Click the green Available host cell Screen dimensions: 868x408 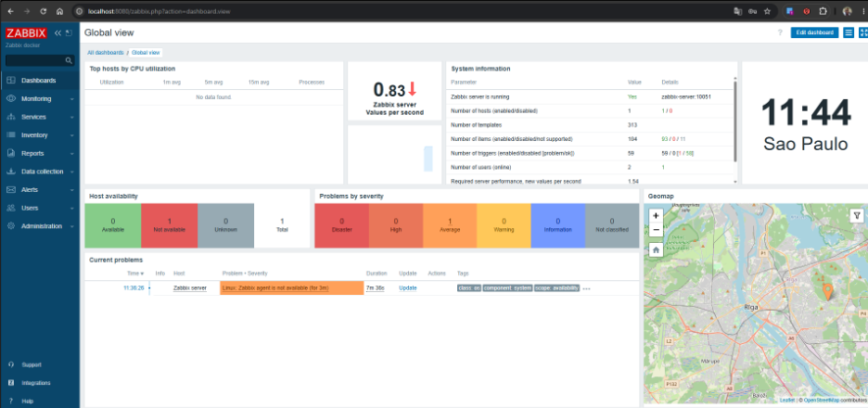coord(113,225)
